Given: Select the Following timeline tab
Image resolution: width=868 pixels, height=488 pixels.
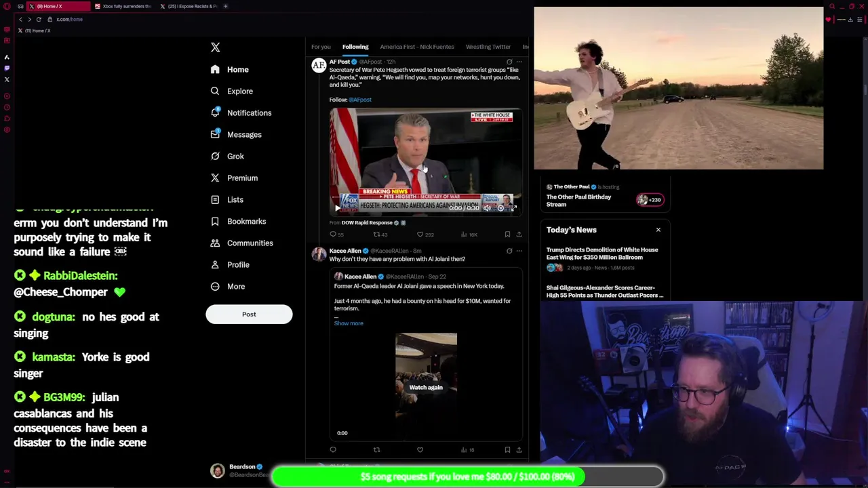Looking at the screenshot, I should tap(355, 47).
